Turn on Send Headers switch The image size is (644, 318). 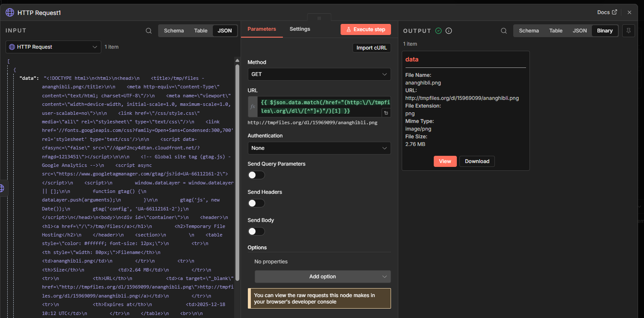pos(256,203)
